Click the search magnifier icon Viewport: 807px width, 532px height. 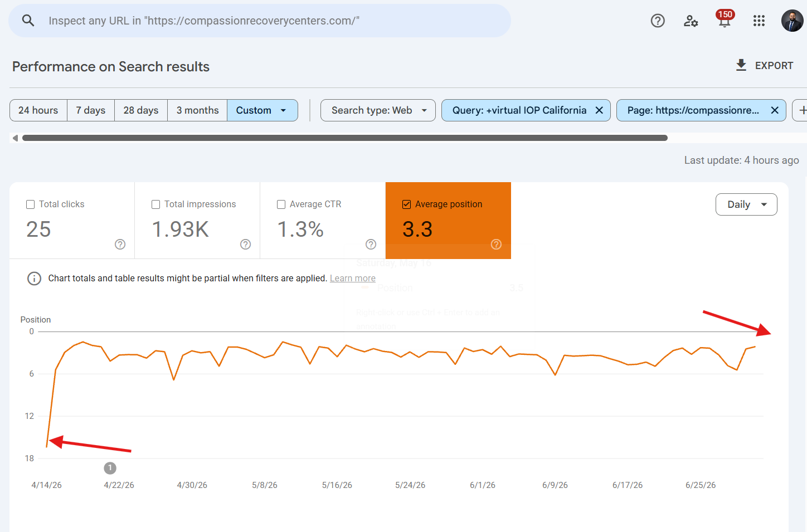(x=28, y=21)
